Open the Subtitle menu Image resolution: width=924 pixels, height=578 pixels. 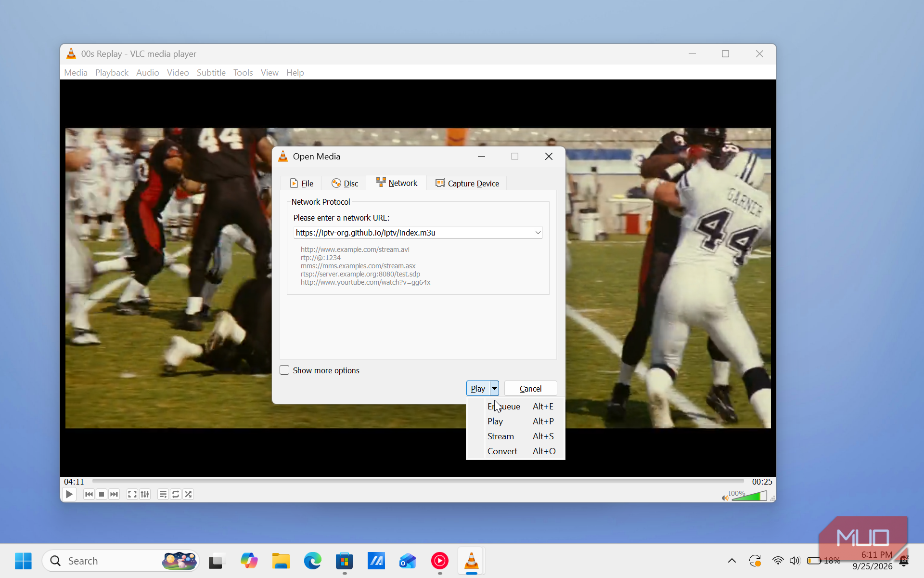tap(211, 73)
